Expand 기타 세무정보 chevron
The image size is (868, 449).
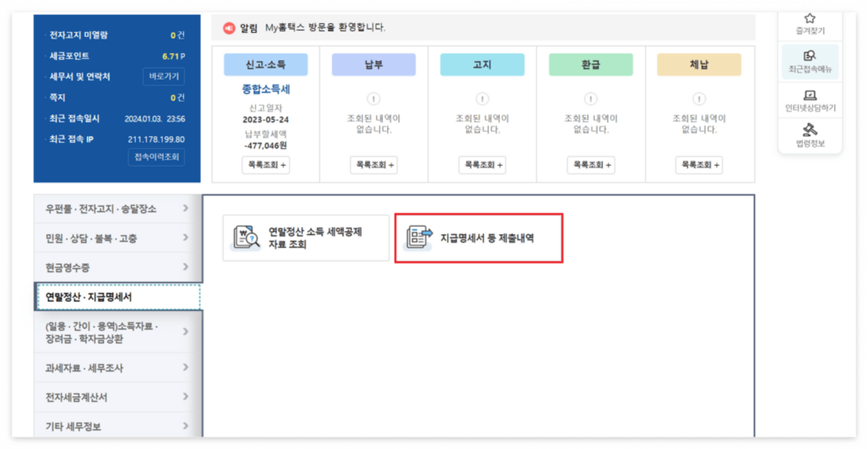[185, 426]
